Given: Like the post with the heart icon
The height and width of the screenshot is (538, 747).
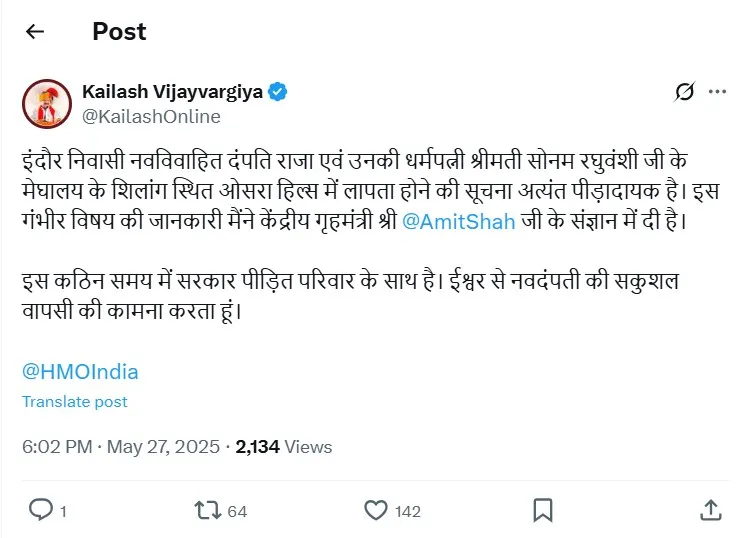Looking at the screenshot, I should click(375, 510).
